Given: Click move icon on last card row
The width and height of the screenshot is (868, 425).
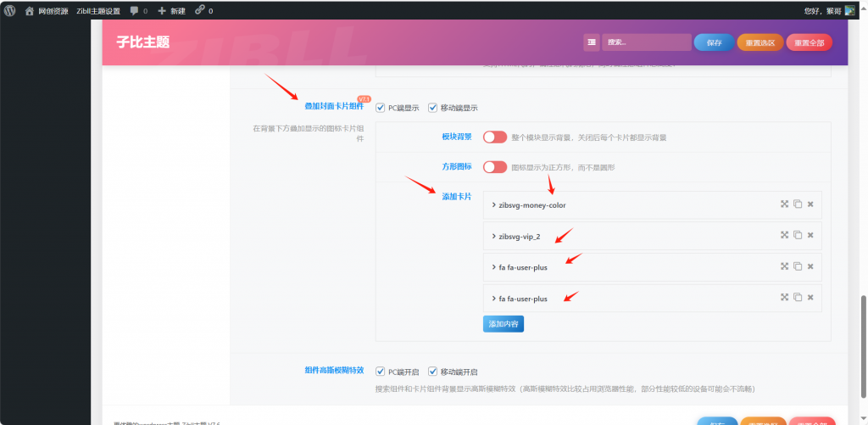Looking at the screenshot, I should 784,297.
